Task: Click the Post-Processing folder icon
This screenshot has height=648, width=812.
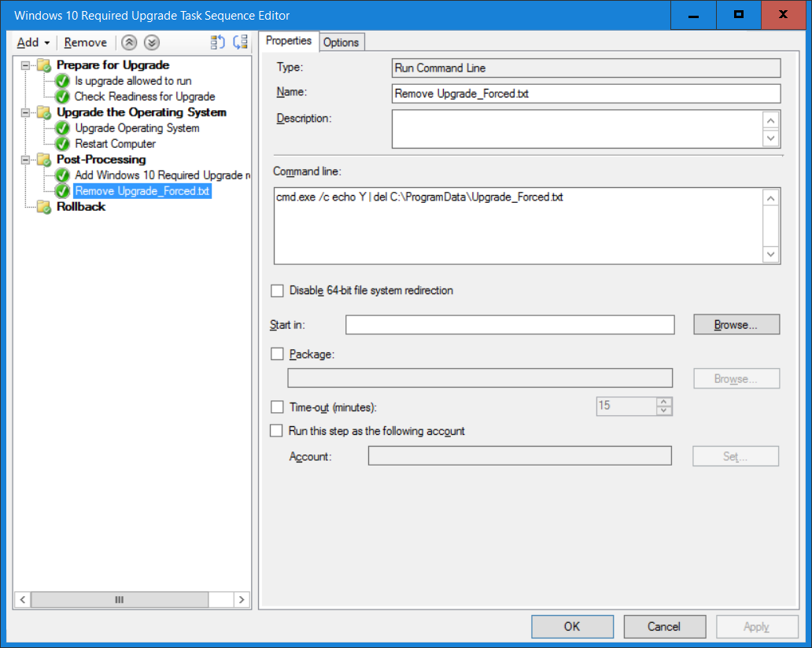Action: pos(44,160)
